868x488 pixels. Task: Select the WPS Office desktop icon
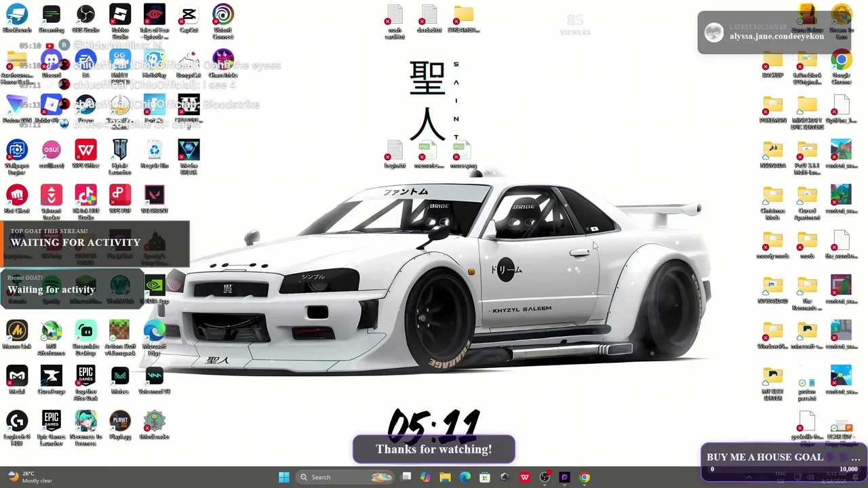coord(85,154)
